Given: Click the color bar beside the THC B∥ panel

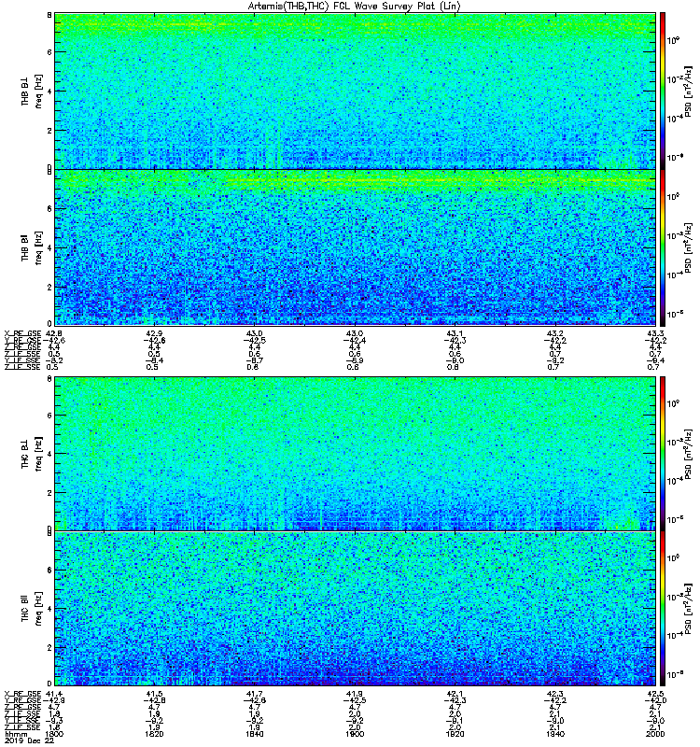Looking at the screenshot, I should (662, 609).
